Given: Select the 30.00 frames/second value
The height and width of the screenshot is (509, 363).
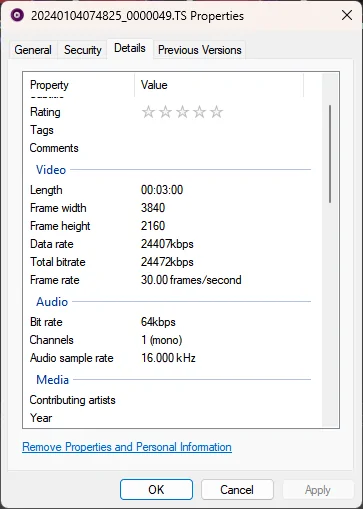Looking at the screenshot, I should (191, 280).
